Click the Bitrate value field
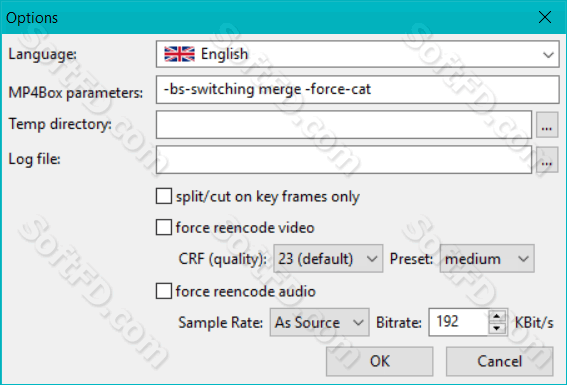Image resolution: width=567 pixels, height=385 pixels. (x=459, y=322)
